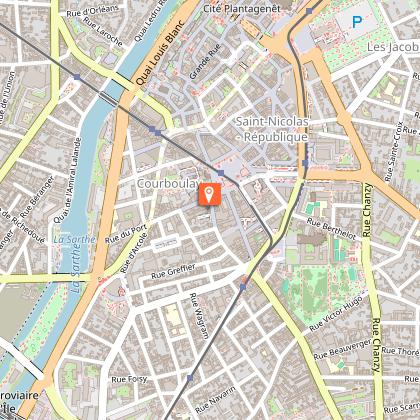Click the tram stop west of the river bridge
Viewport: 420px width, 420px height.
coord(77,77)
